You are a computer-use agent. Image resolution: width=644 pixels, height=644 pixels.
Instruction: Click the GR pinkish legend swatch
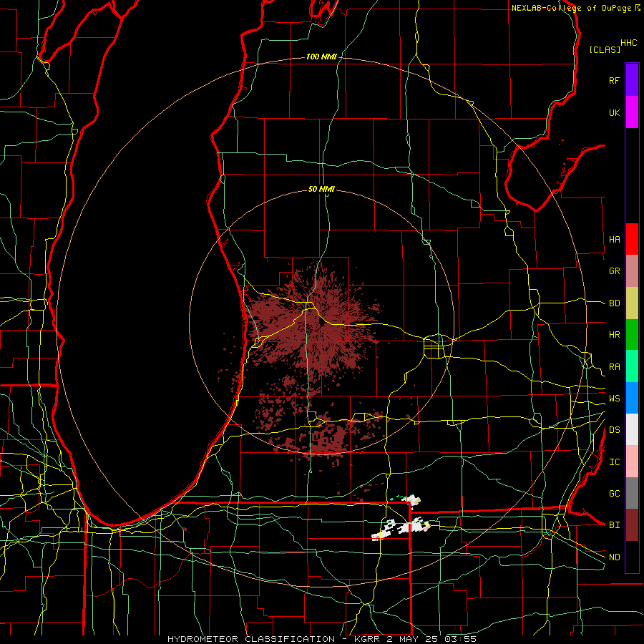[632, 270]
